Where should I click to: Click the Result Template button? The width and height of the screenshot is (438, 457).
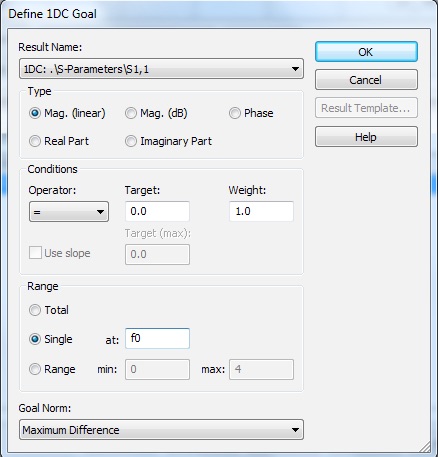[x=366, y=108]
